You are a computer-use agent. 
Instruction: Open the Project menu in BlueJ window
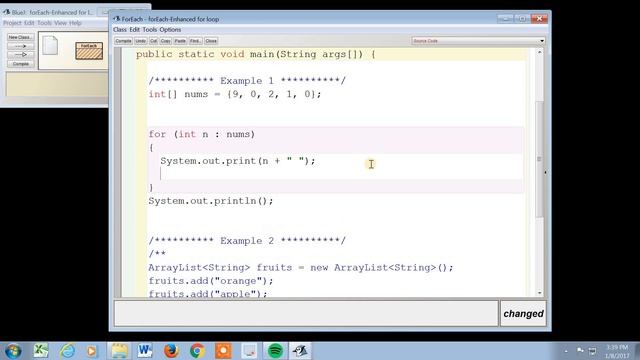(x=12, y=23)
